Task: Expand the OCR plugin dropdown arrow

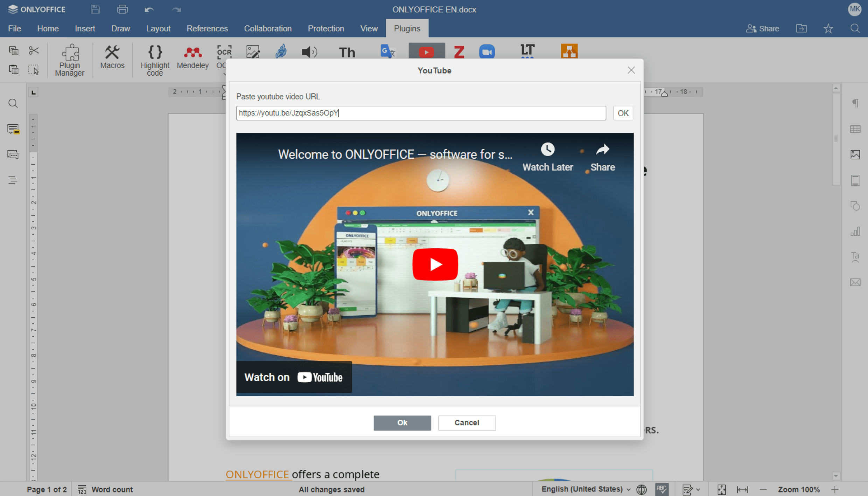Action: (224, 74)
